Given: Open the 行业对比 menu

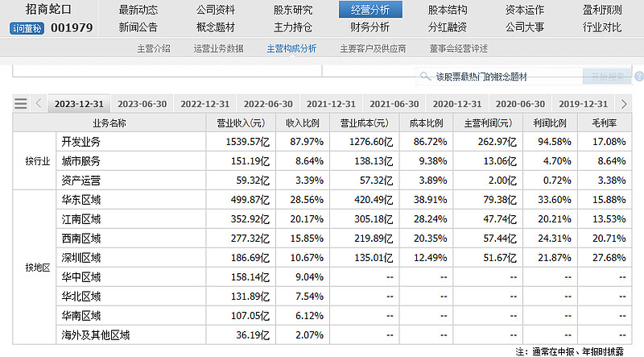Looking at the screenshot, I should click(602, 27).
